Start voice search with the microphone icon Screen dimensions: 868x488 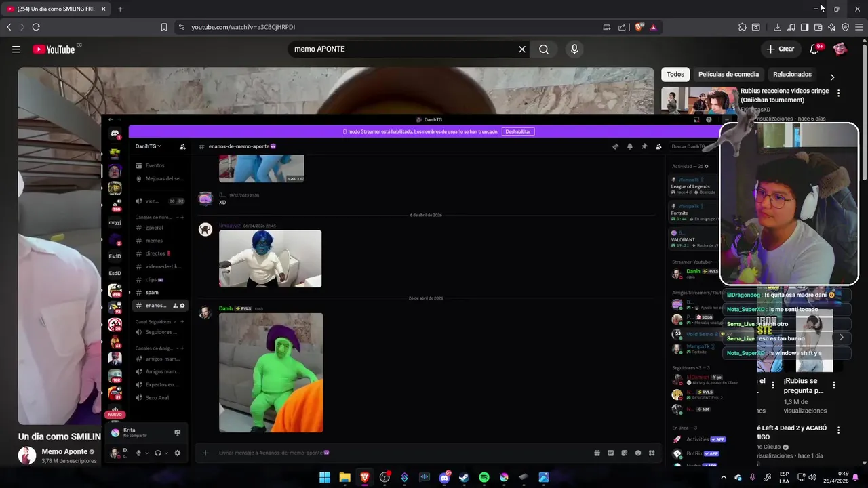[574, 49]
